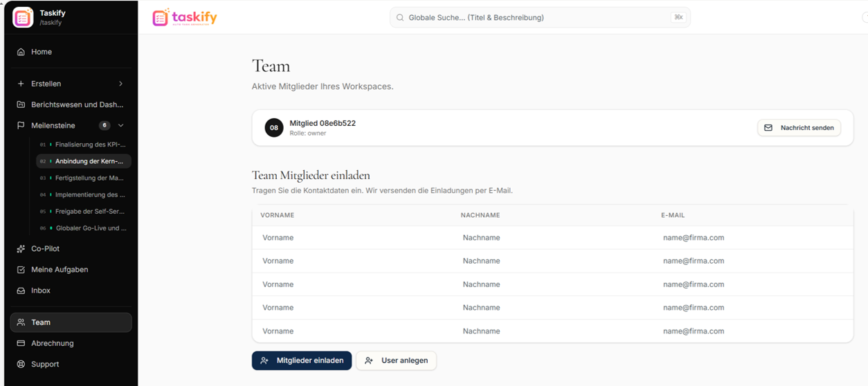Viewport: 868px width, 386px height.
Task: Click the NACHNAME column header
Action: 480,215
